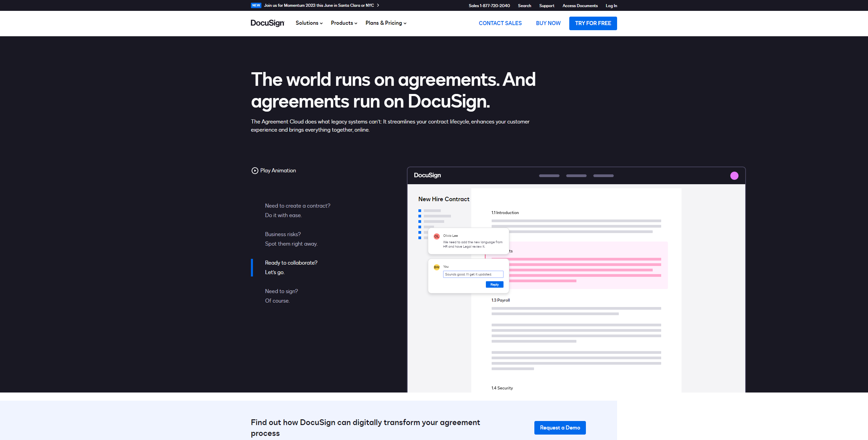Click the Try For Free button
Viewport: 868px width, 440px height.
point(593,23)
